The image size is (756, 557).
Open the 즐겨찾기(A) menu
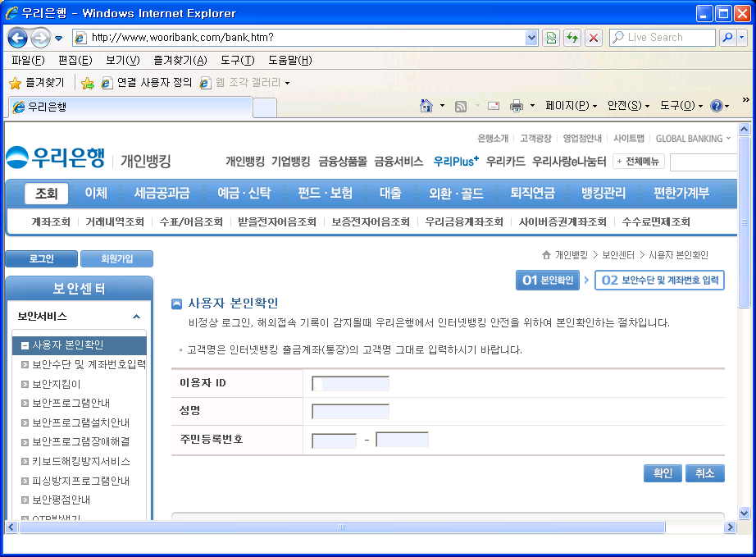click(x=180, y=60)
